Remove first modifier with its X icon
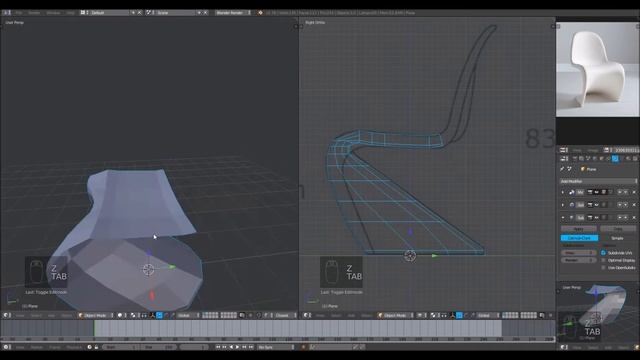 pyautogui.click(x=634, y=192)
